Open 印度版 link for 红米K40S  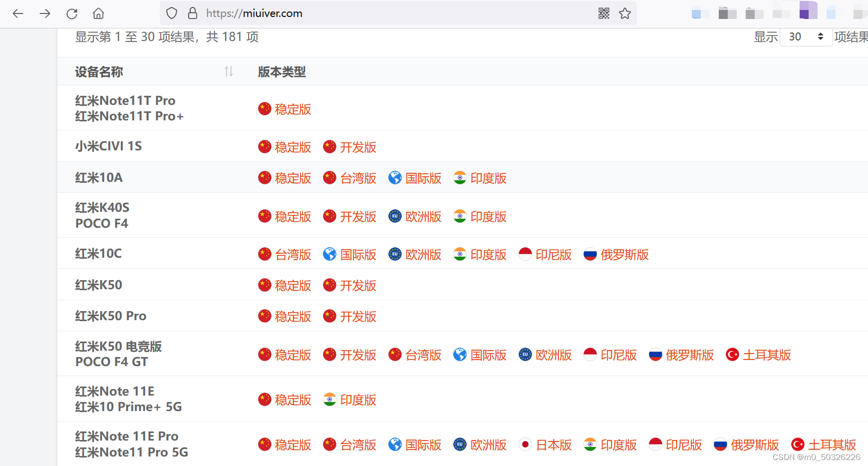(x=489, y=217)
